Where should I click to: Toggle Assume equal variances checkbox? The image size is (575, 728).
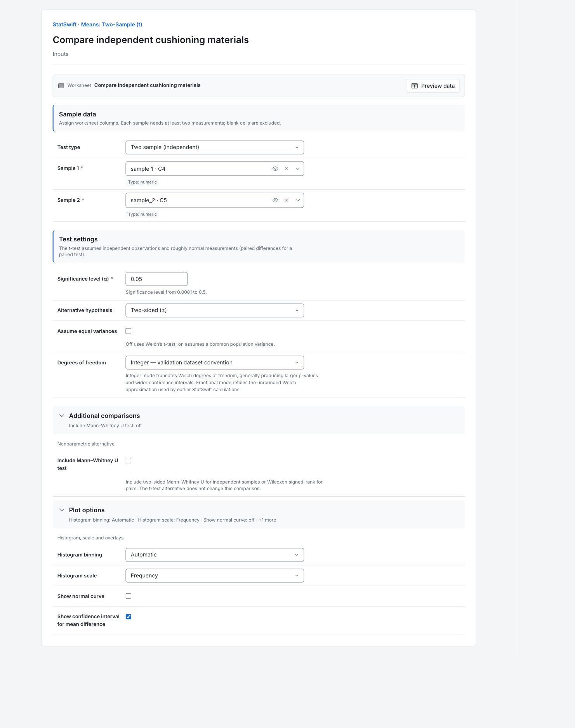(x=129, y=331)
